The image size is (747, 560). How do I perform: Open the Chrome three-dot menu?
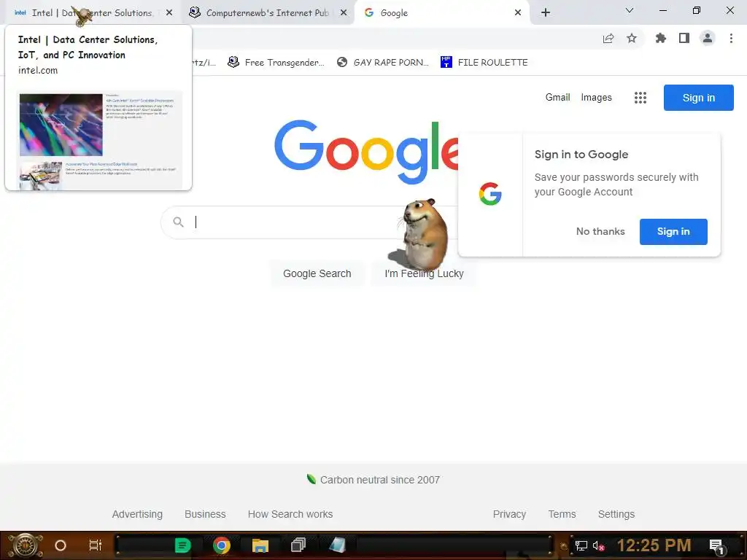pyautogui.click(x=731, y=38)
